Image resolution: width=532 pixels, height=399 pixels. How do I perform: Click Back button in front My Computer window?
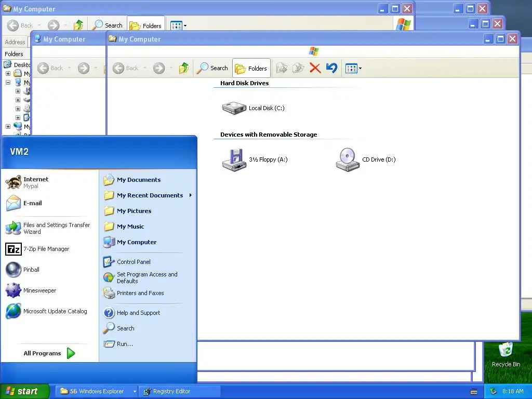coord(126,68)
